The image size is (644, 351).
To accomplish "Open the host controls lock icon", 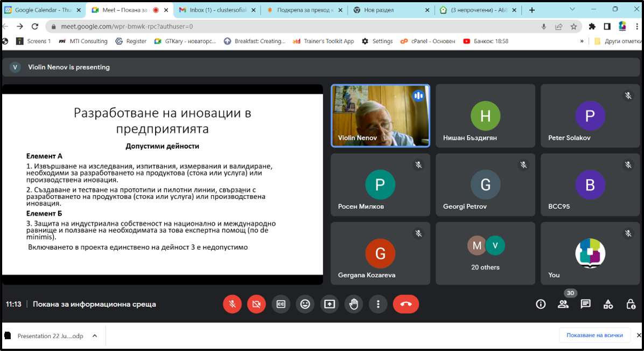I will 631,304.
